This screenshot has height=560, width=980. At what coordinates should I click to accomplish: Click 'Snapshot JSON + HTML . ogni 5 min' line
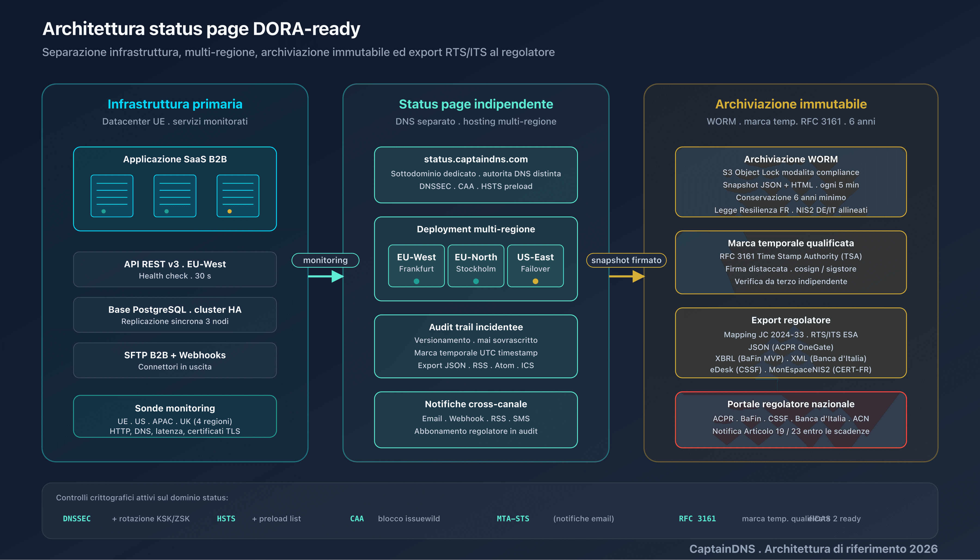[x=791, y=185]
